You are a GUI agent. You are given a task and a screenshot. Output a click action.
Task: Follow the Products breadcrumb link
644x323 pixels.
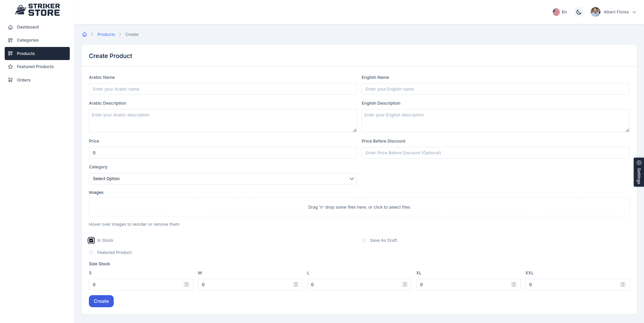click(x=106, y=35)
